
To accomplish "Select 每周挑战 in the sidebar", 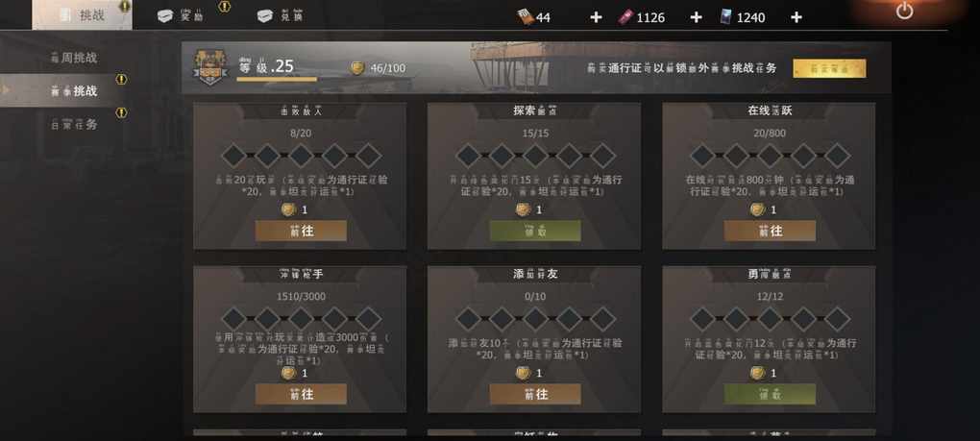I will [x=74, y=58].
